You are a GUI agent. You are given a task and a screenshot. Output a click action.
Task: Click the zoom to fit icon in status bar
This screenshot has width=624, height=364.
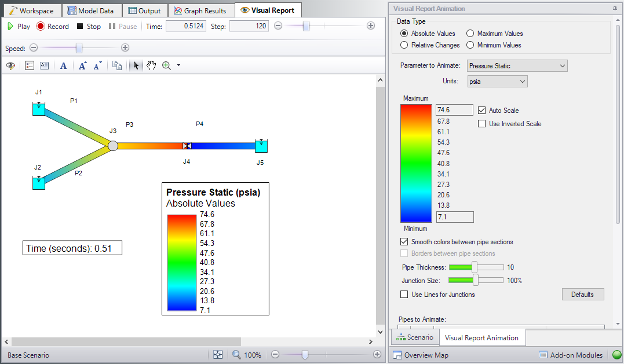click(218, 355)
